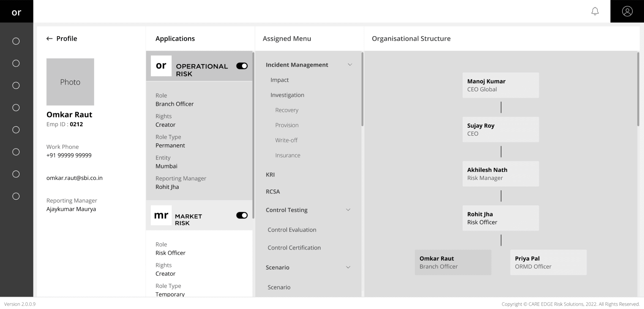
Task: Open the Investigation menu item
Action: (287, 95)
